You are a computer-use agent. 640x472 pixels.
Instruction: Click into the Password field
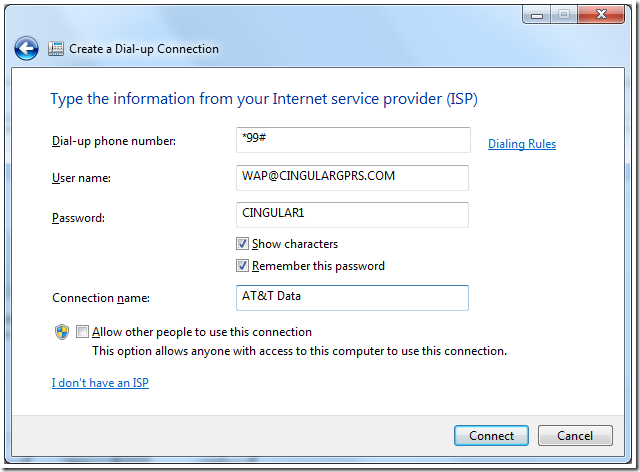click(352, 215)
